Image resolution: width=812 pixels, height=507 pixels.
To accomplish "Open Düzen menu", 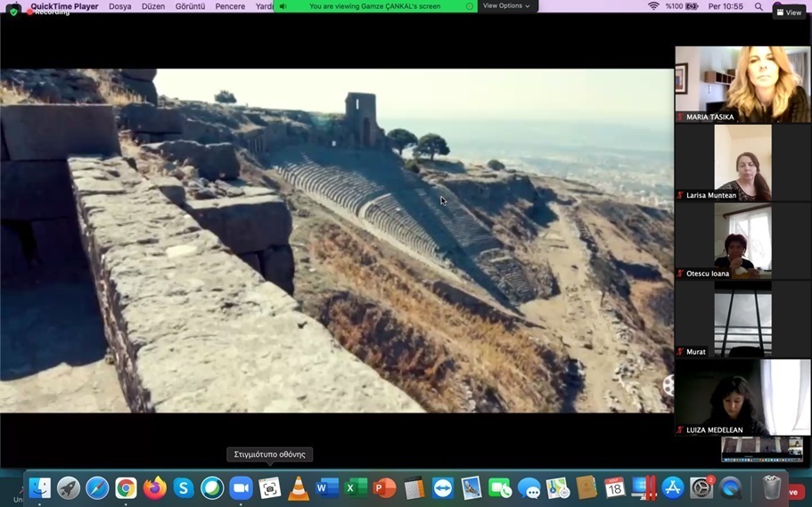I will coord(153,6).
